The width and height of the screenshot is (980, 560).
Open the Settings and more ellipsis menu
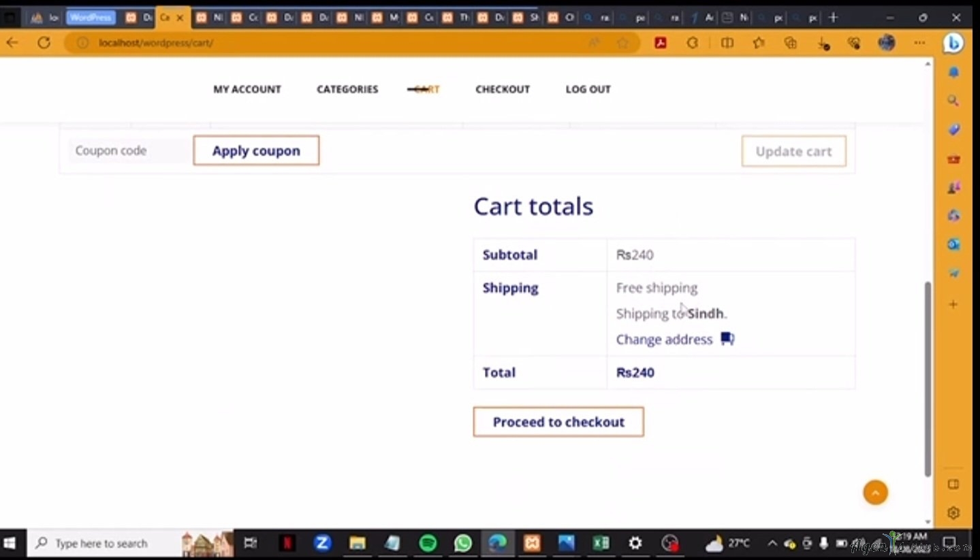pyautogui.click(x=919, y=43)
